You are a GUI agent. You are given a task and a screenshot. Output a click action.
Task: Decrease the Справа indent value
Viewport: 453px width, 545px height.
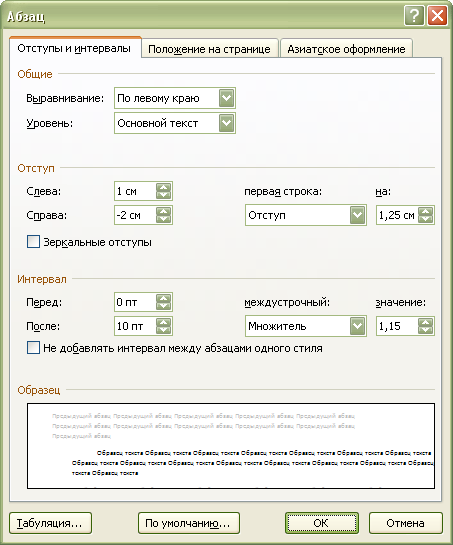pos(163,219)
